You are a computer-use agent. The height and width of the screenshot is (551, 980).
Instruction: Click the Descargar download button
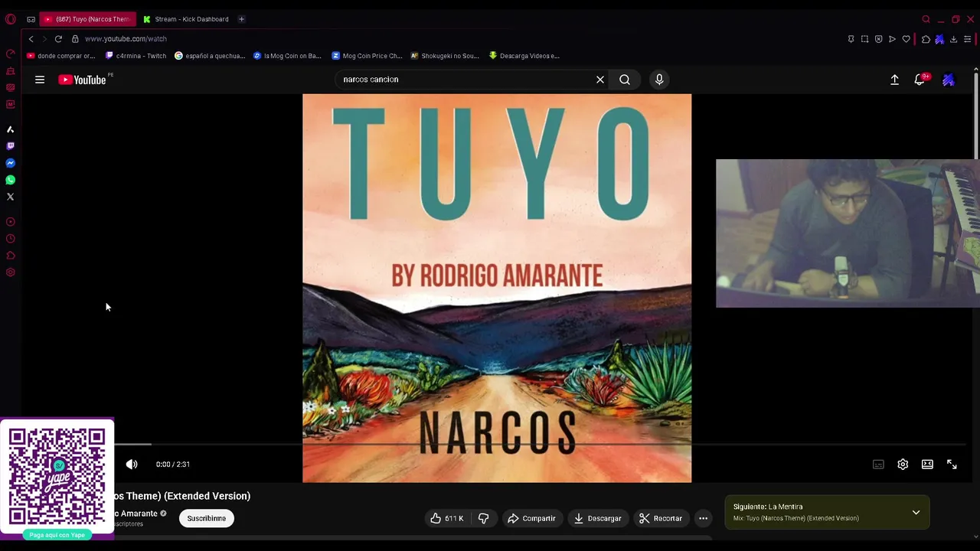(597, 518)
